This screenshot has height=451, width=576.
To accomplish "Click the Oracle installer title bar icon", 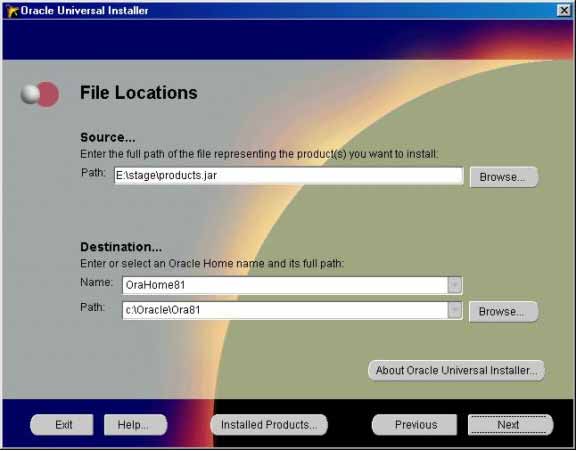I will click(12, 11).
